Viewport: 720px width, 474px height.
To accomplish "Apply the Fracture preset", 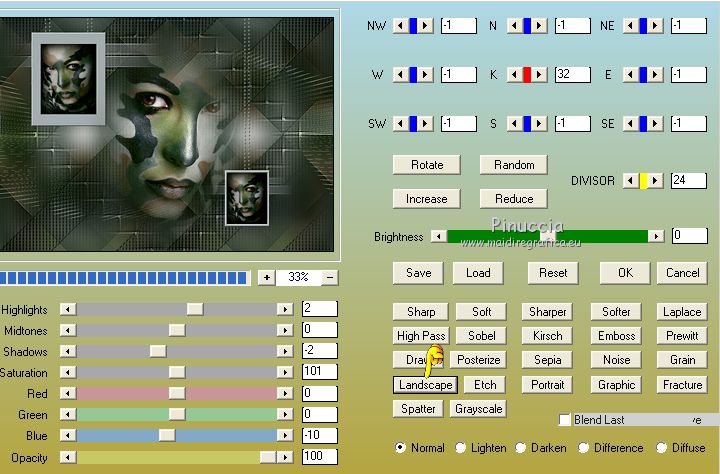I will click(x=682, y=384).
